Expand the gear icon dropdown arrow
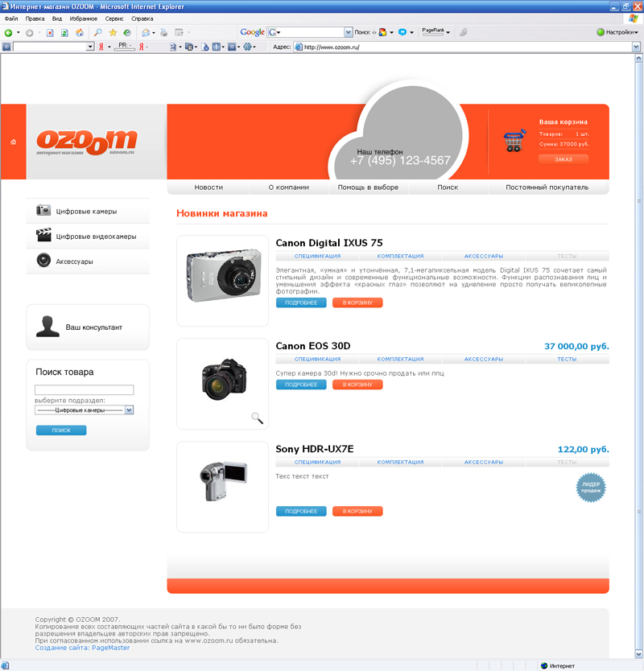The height and width of the screenshot is (671, 644). [254, 47]
